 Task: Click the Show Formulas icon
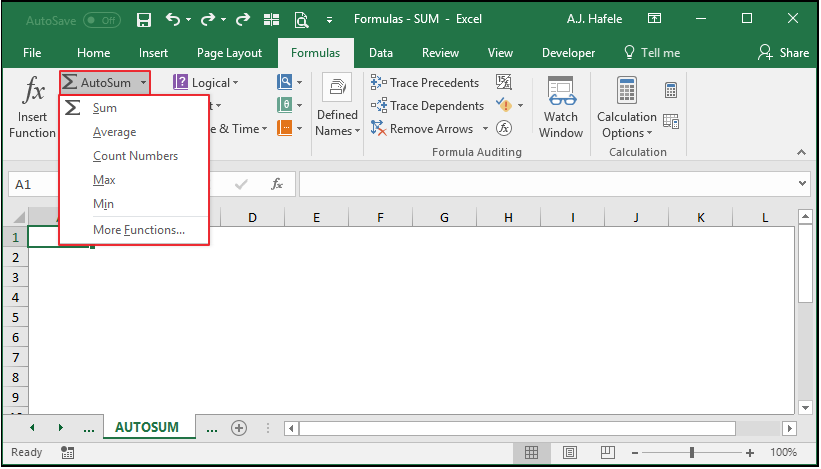[x=504, y=82]
